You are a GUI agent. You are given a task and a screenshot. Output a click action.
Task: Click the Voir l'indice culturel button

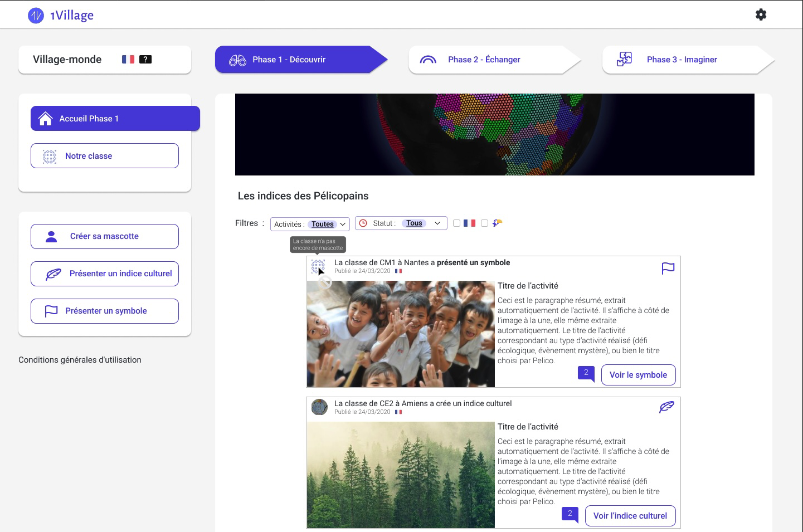click(630, 516)
